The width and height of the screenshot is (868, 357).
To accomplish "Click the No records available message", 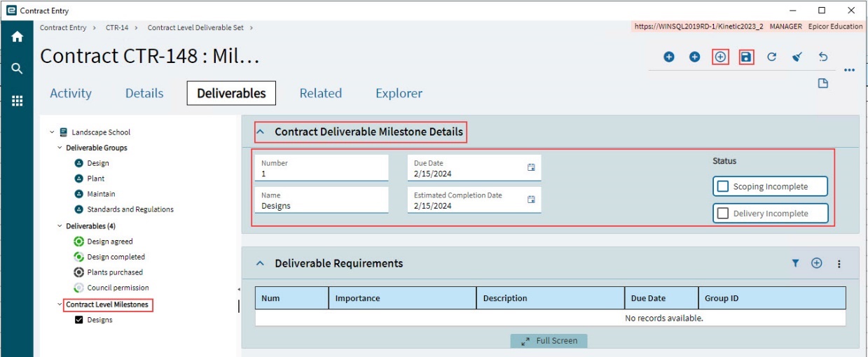I will tap(664, 318).
